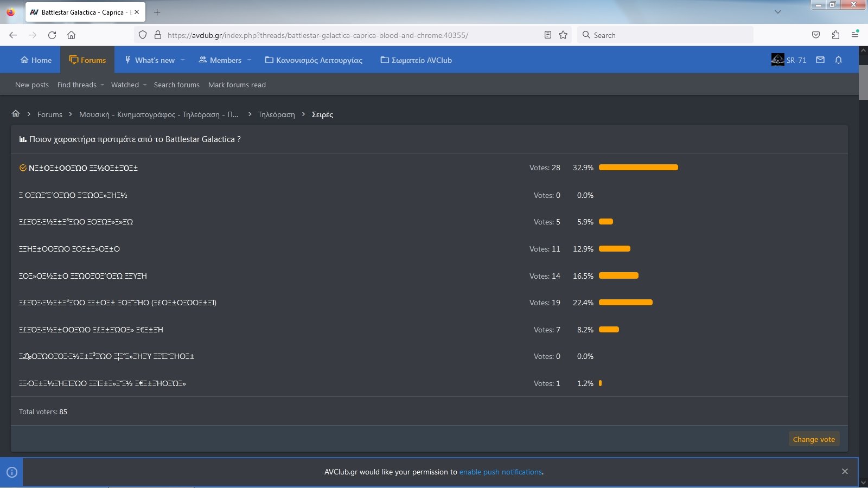Open the Extensions puzzle icon
The height and width of the screenshot is (488, 868).
point(835,35)
